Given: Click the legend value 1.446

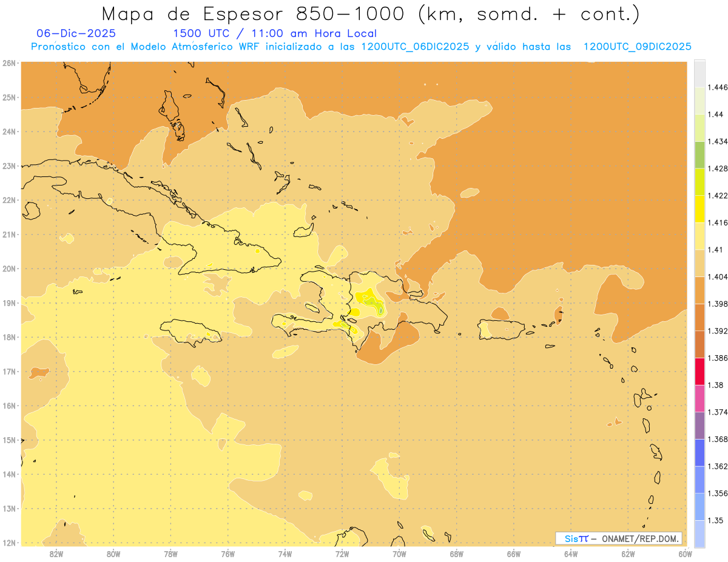Looking at the screenshot, I should tap(718, 87).
